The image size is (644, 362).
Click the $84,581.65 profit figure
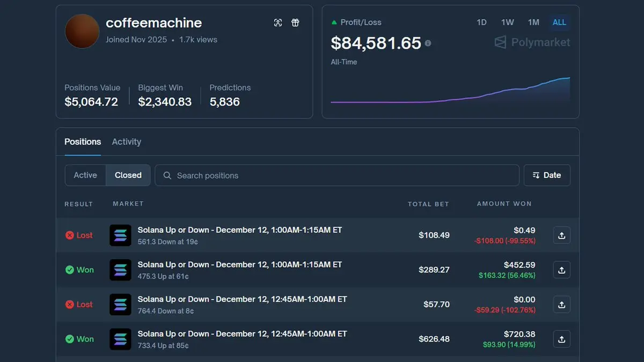376,43
